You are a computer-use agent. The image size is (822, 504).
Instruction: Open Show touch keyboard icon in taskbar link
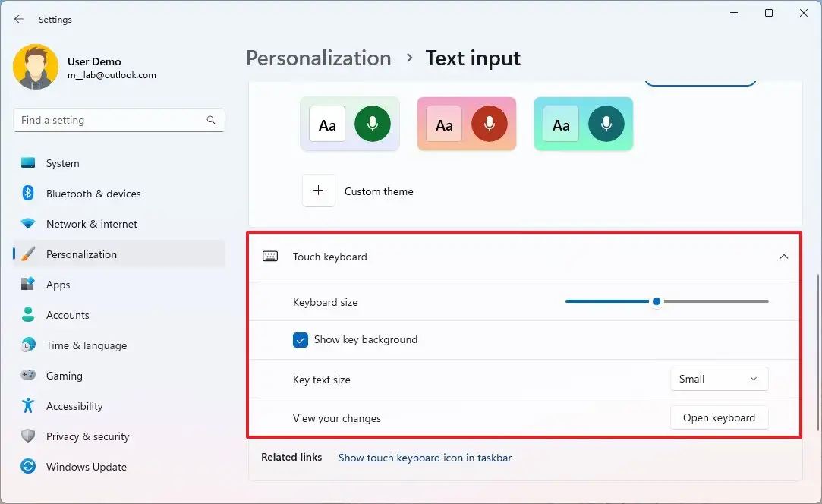coord(424,458)
